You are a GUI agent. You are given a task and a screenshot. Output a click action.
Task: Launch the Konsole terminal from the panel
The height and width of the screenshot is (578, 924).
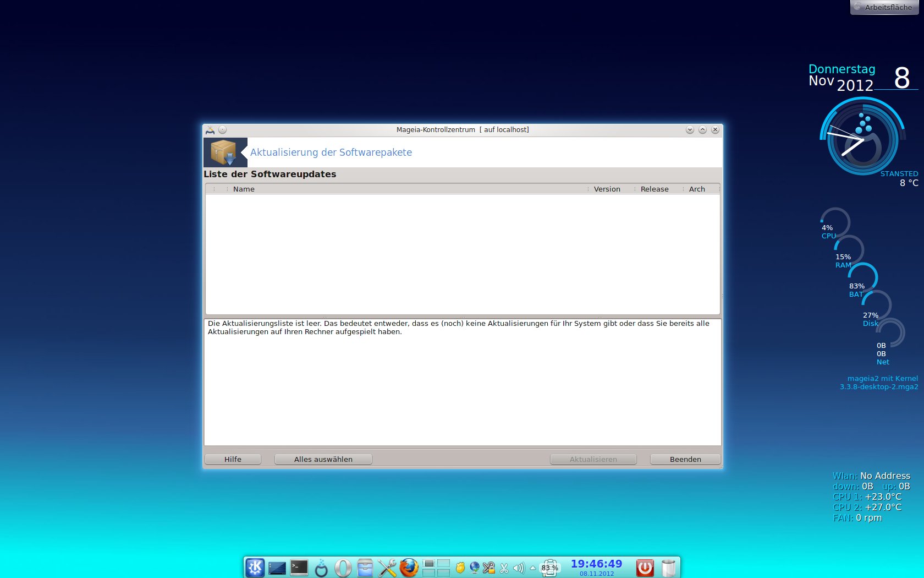pyautogui.click(x=299, y=568)
